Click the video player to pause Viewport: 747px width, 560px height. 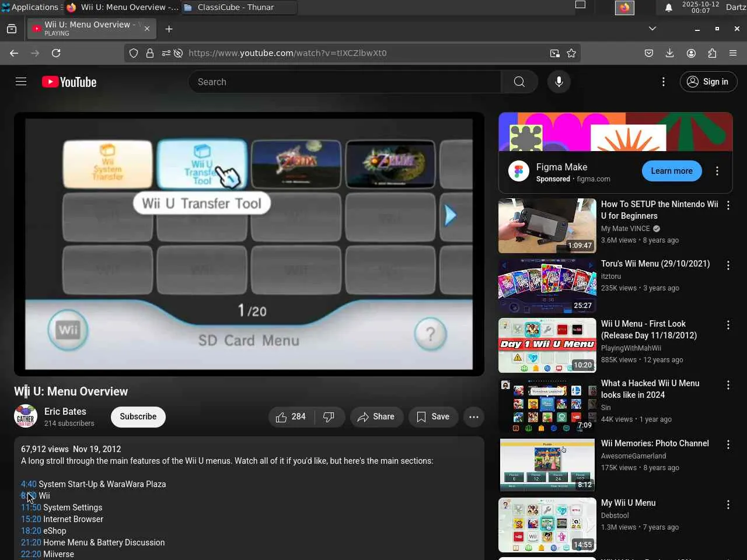249,244
